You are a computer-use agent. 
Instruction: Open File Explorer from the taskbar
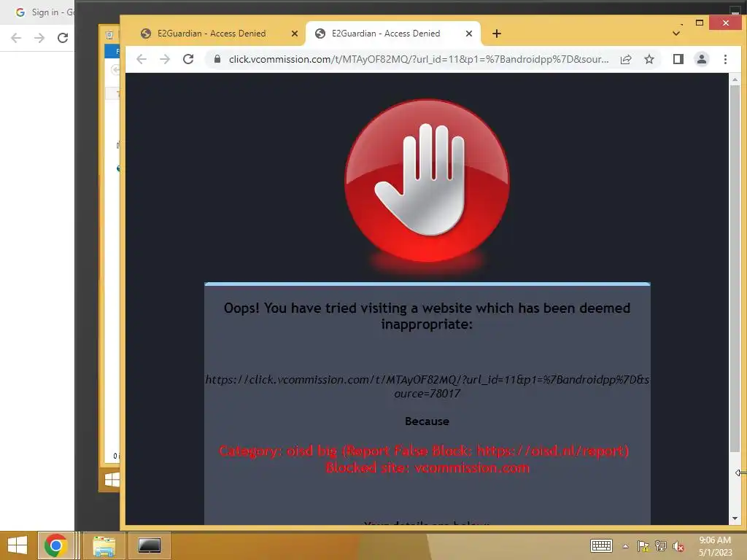point(104,545)
